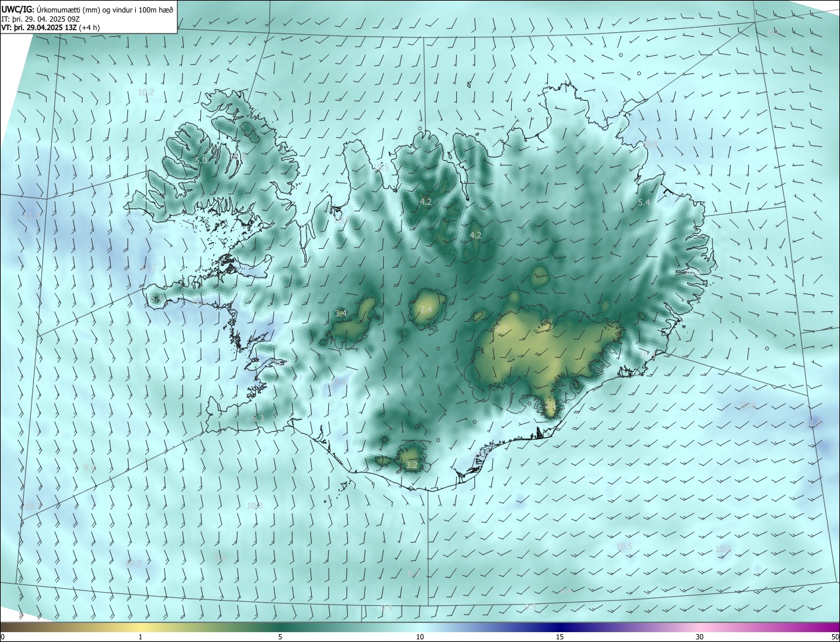Click the title line 'UWC/IG: Úrkomumætti (mm) og vindur í 100m hæð'

click(x=87, y=9)
